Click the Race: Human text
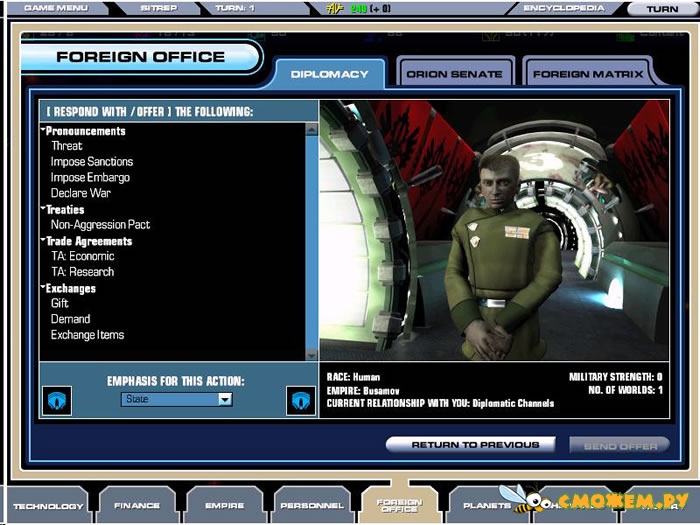The width and height of the screenshot is (700, 525). pos(353,377)
